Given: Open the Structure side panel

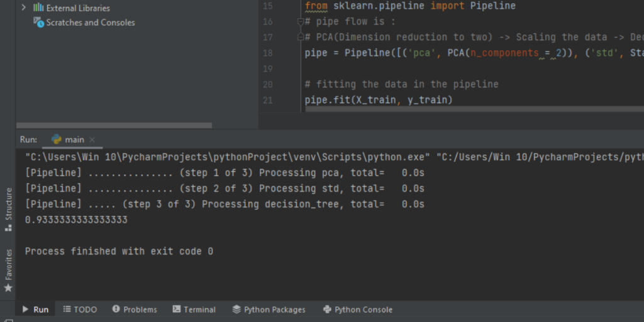Looking at the screenshot, I should point(8,209).
